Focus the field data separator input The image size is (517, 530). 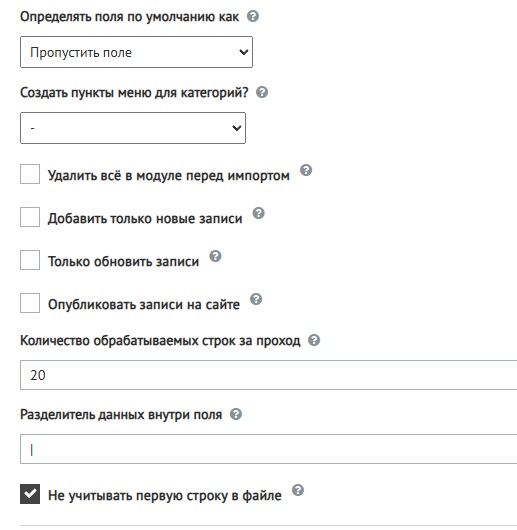tap(269, 449)
